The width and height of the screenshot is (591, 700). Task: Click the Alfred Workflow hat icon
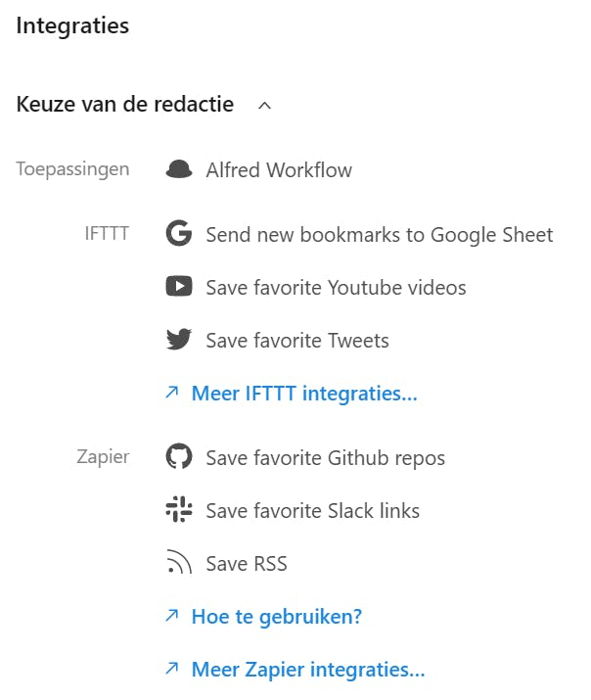pos(178,169)
